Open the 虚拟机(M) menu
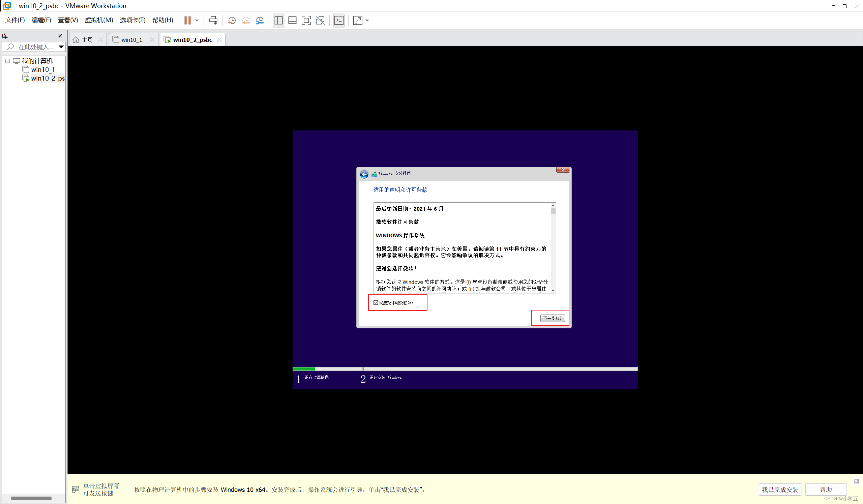Screen dimensions: 863x504 99,20
